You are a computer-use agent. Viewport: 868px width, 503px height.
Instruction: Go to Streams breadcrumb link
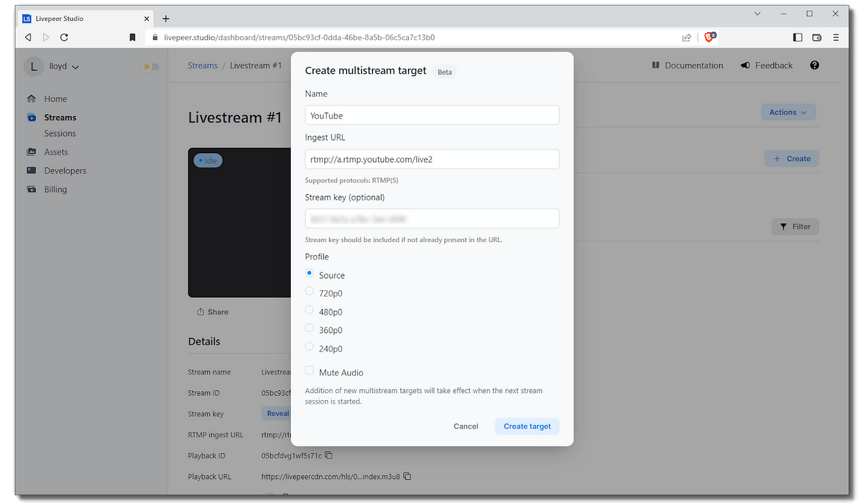click(203, 65)
